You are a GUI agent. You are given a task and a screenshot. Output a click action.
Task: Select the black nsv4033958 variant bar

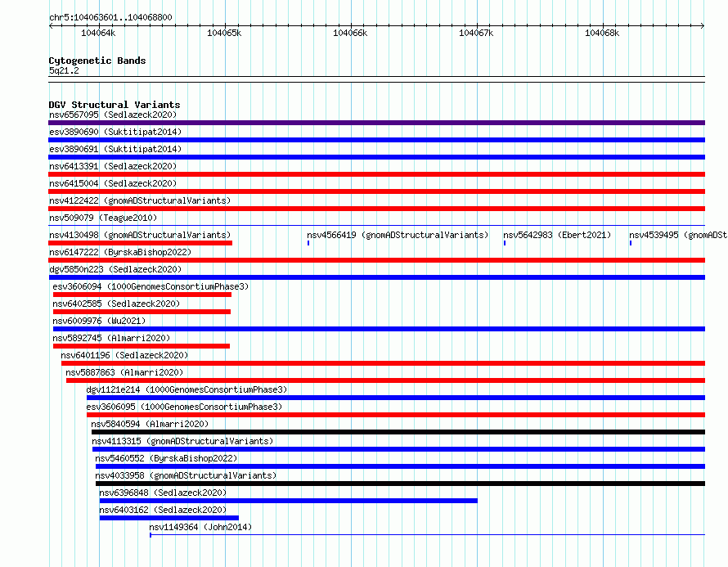[x=400, y=484]
